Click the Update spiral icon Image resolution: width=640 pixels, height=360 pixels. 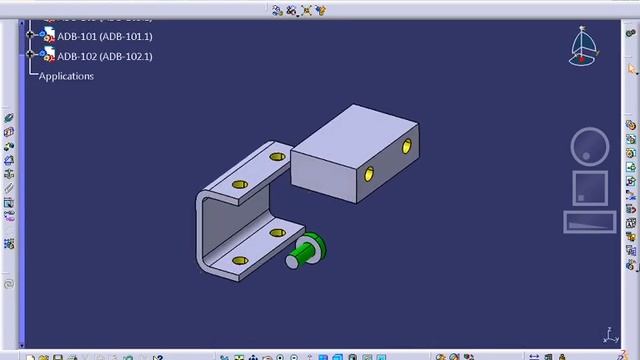(x=9, y=284)
